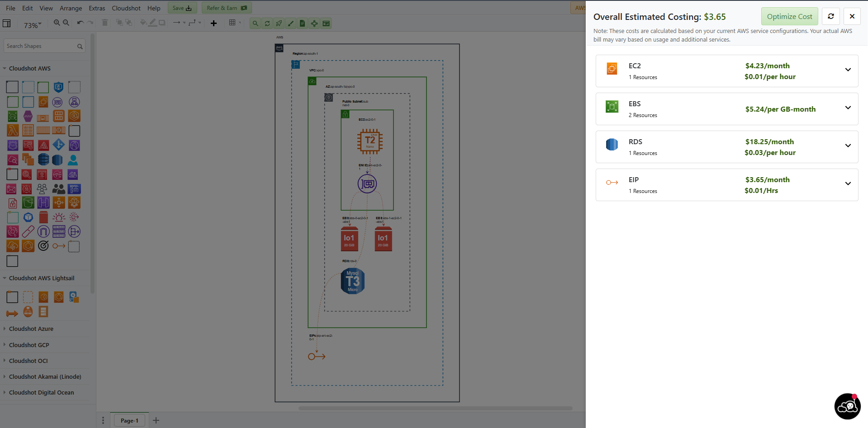Image resolution: width=868 pixels, height=428 pixels.
Task: Click the insert plus icon in the toolbar
Action: 214,23
